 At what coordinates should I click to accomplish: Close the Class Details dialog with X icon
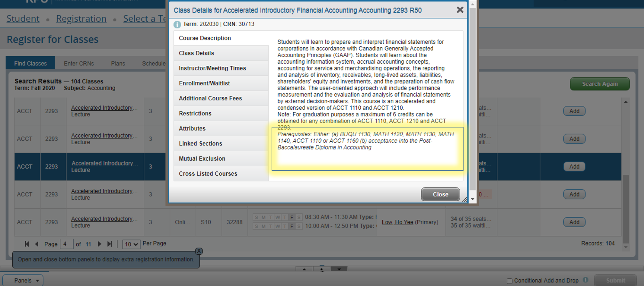click(460, 10)
